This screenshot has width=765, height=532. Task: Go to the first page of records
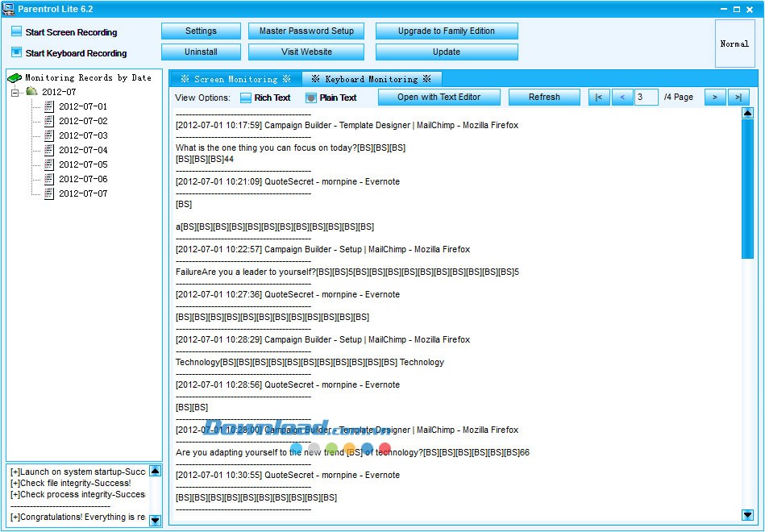[x=599, y=98]
